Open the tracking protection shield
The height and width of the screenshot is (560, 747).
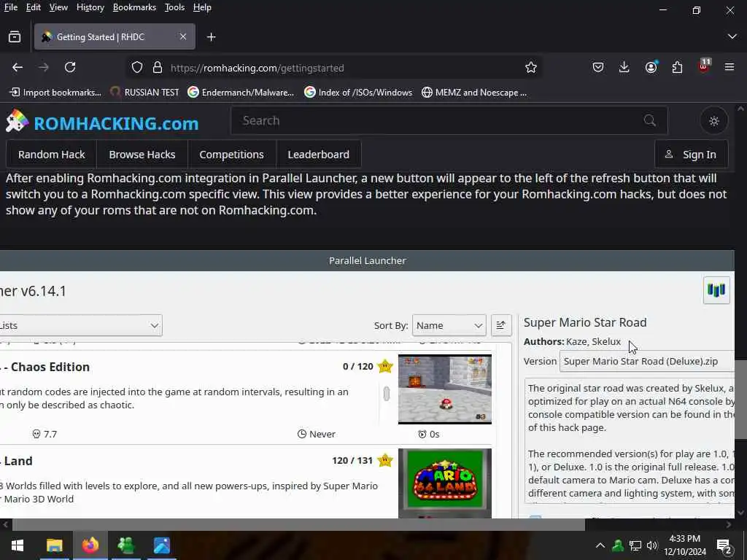point(137,67)
